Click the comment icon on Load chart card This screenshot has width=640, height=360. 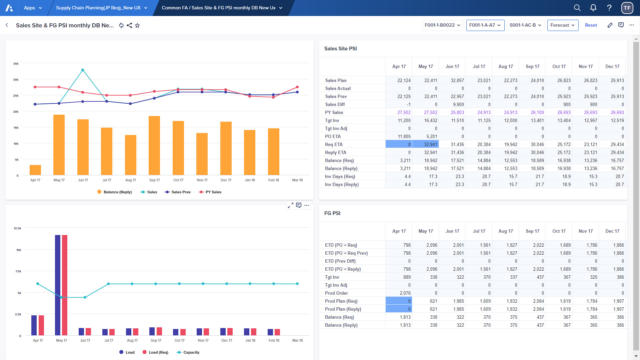pos(299,205)
